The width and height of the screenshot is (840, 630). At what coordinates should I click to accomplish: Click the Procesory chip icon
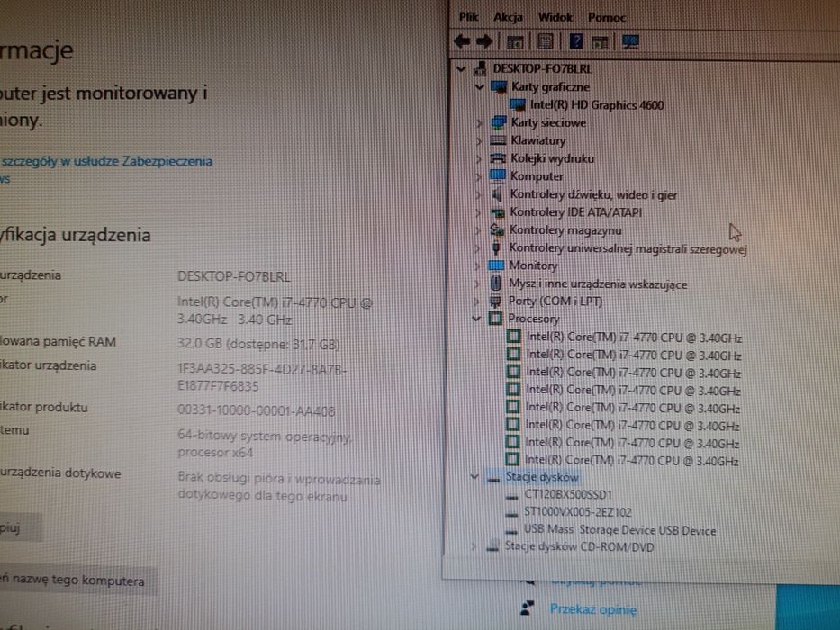[x=495, y=319]
